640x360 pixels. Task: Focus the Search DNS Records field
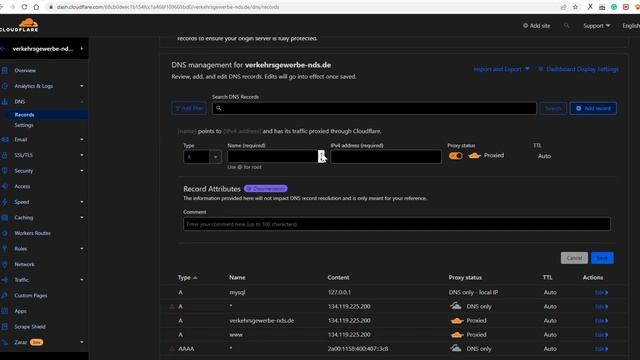(374, 108)
